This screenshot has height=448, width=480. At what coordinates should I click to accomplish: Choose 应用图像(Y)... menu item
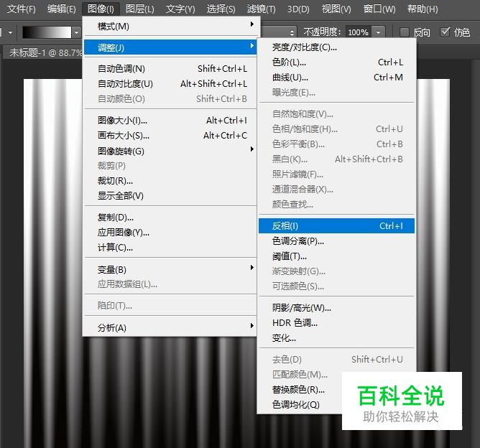[170, 233]
